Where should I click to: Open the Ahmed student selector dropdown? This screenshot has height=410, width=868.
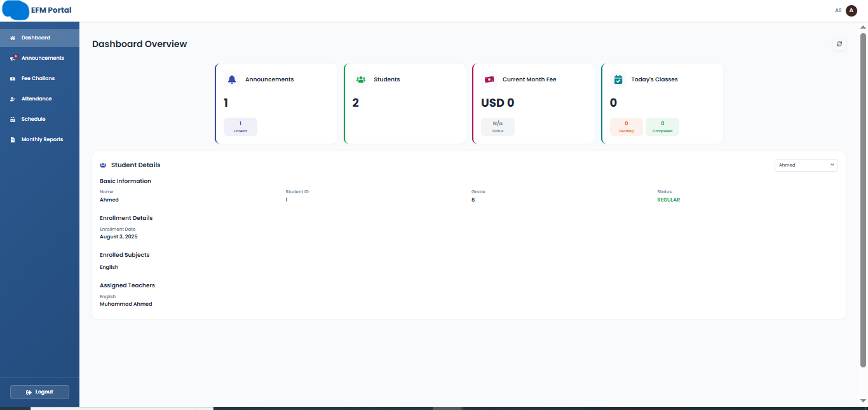[x=806, y=165]
